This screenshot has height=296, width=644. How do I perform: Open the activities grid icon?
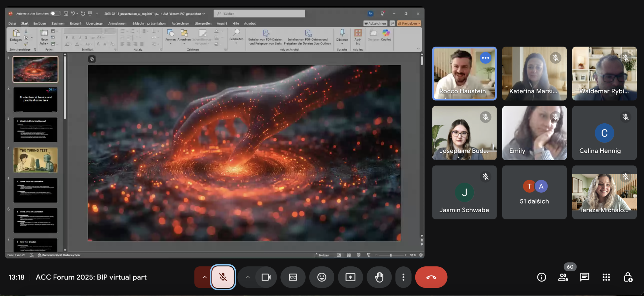point(606,277)
